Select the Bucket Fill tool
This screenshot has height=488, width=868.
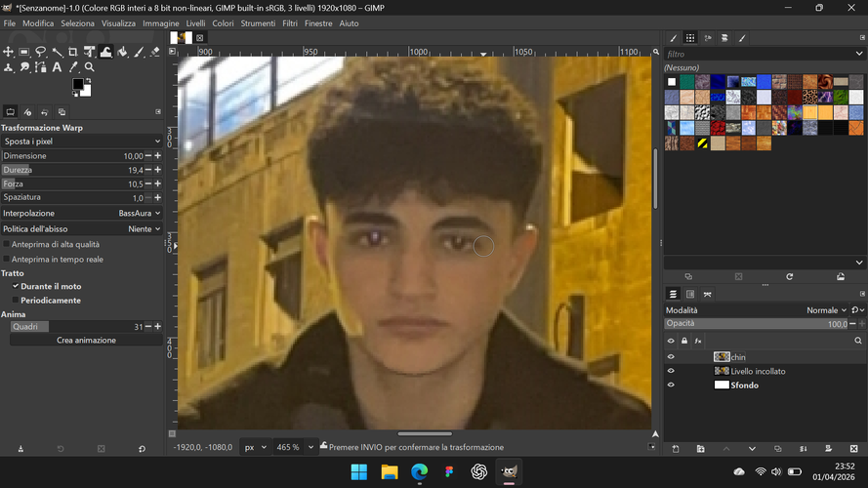pyautogui.click(x=122, y=52)
